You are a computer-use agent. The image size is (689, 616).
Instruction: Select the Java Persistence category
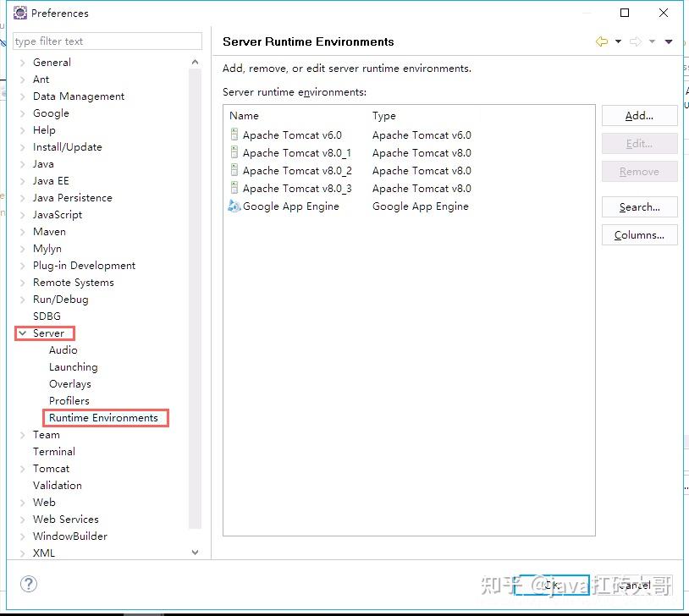73,198
